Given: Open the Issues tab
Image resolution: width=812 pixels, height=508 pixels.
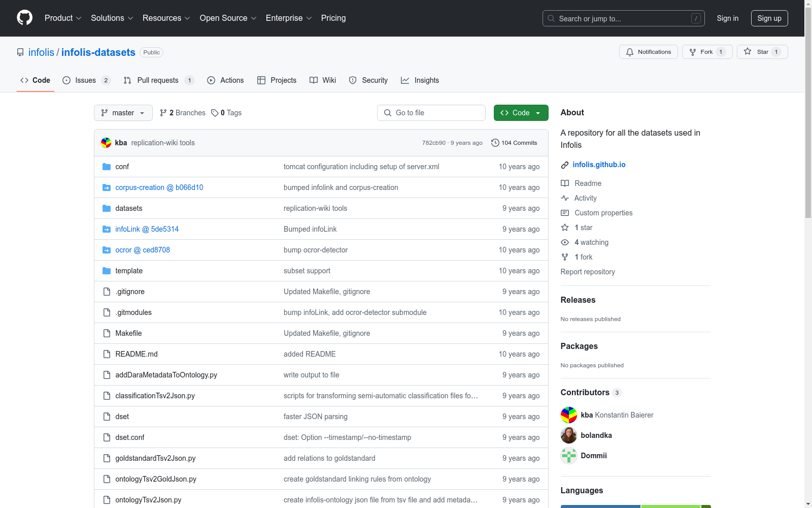Looking at the screenshot, I should [x=86, y=80].
